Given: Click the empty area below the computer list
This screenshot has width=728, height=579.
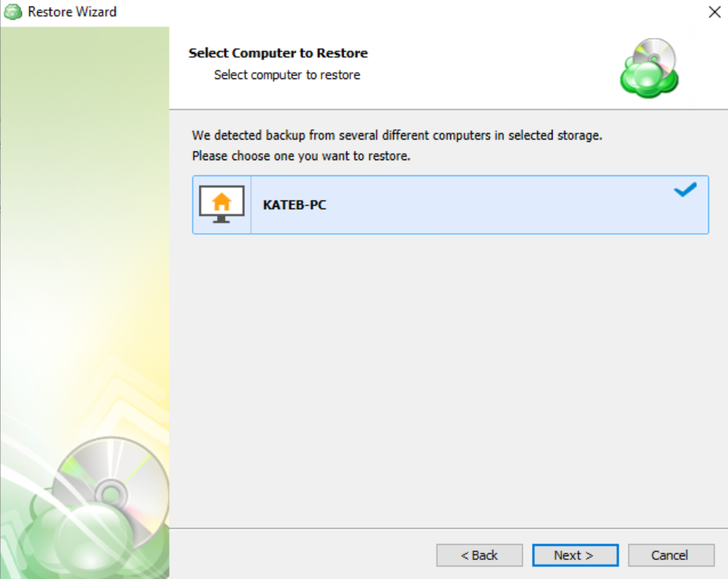Looking at the screenshot, I should point(450,381).
